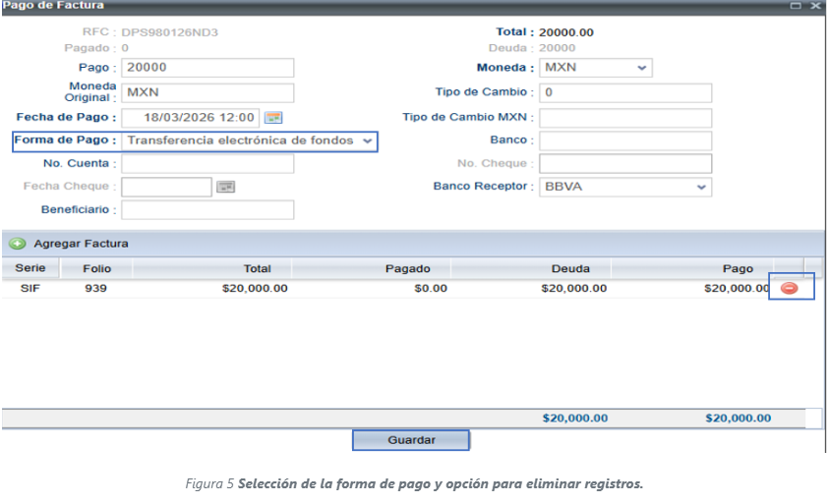Maximize the Pago de Factura window
Viewport: 829px width, 504px height.
(796, 6)
